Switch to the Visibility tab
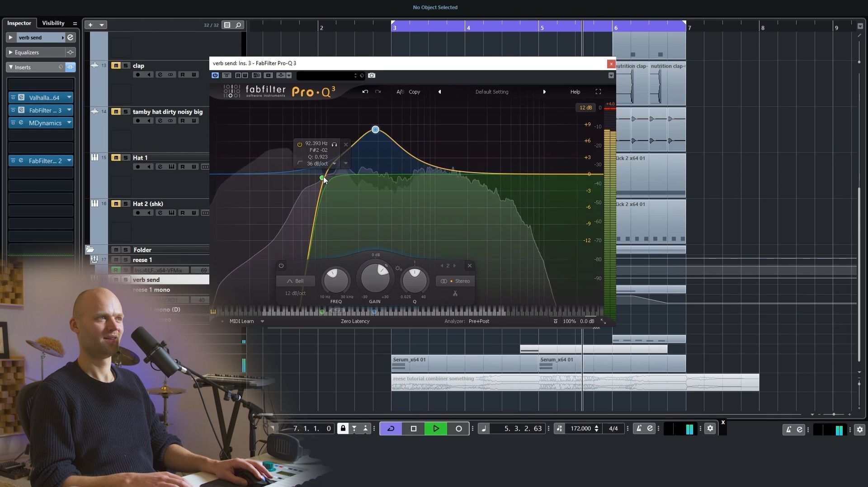The image size is (868, 487). [x=53, y=23]
